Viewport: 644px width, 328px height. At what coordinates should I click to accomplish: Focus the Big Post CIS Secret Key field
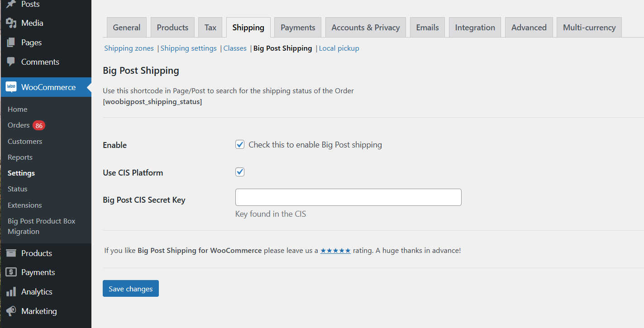[x=348, y=197]
